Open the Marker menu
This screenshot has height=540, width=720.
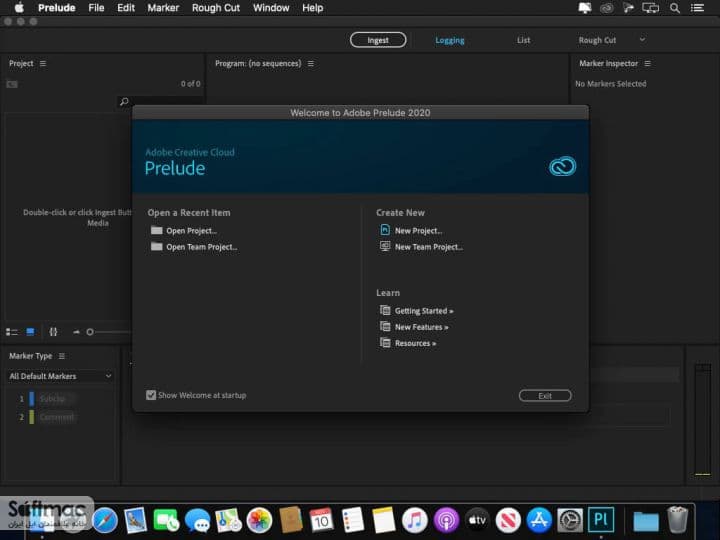coord(163,8)
